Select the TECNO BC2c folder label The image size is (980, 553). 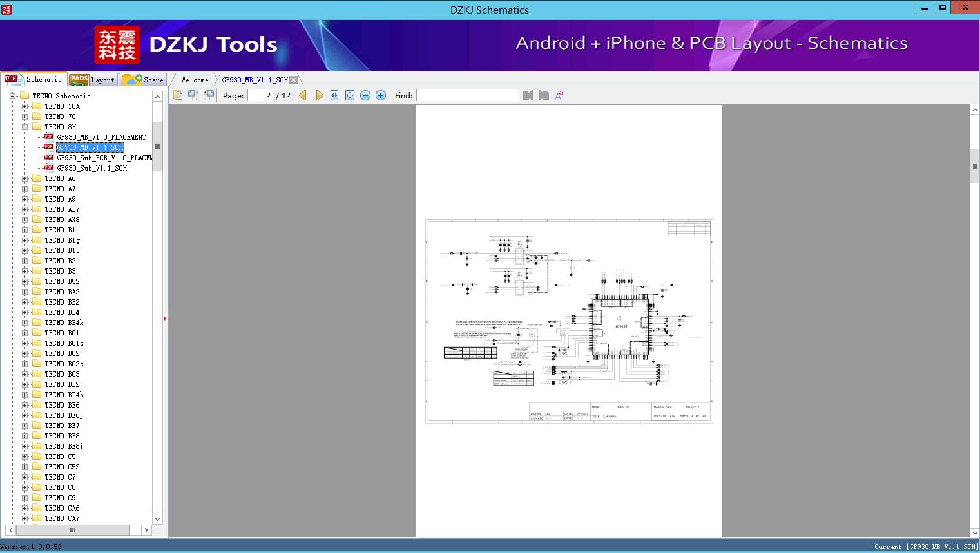click(x=64, y=364)
